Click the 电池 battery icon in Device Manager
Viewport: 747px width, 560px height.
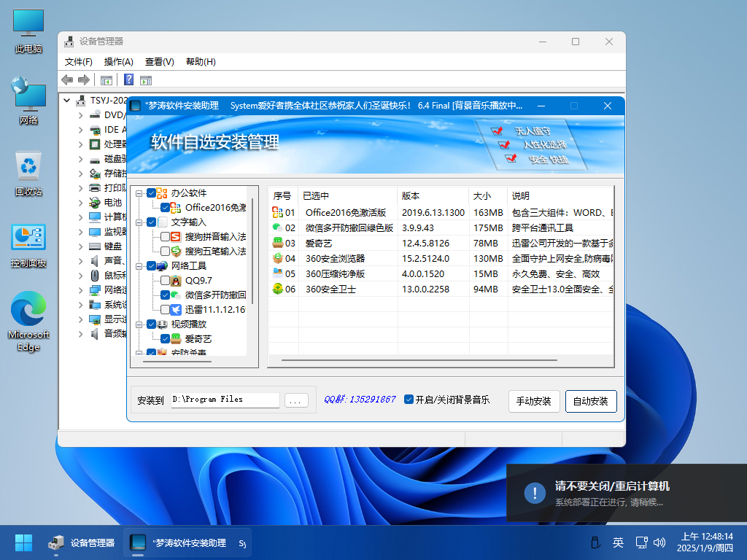(x=95, y=203)
